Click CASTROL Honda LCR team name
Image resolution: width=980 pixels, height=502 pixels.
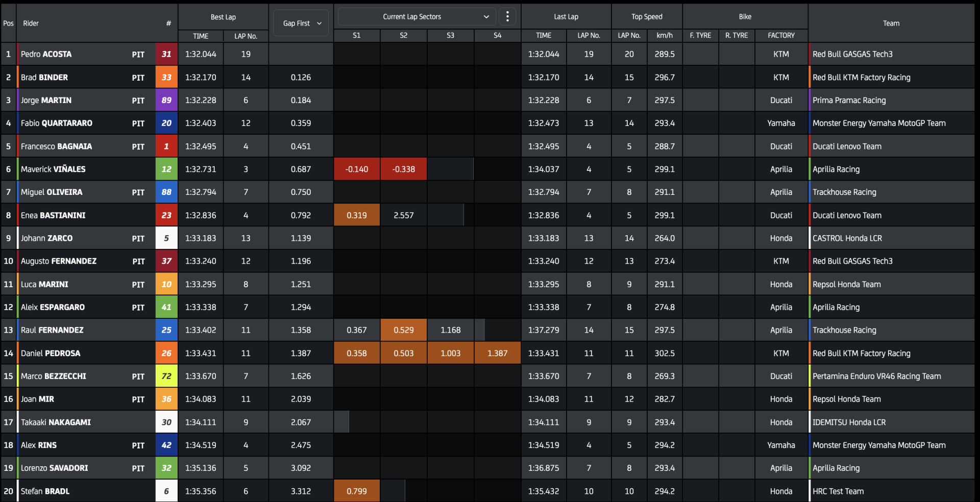847,238
